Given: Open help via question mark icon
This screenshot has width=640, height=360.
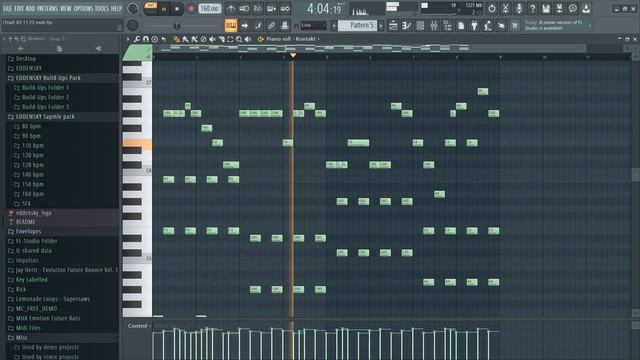Looking at the screenshot, I should pyautogui.click(x=532, y=9).
